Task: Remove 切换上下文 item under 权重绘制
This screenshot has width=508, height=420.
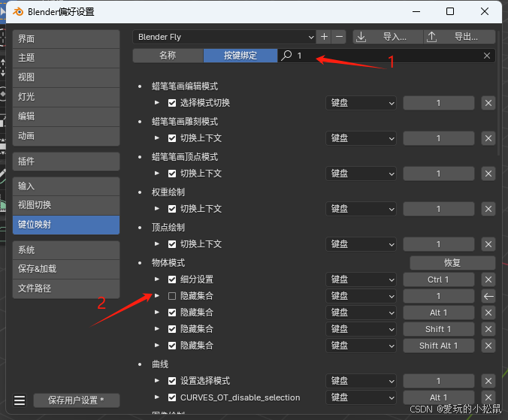Action: [x=488, y=209]
